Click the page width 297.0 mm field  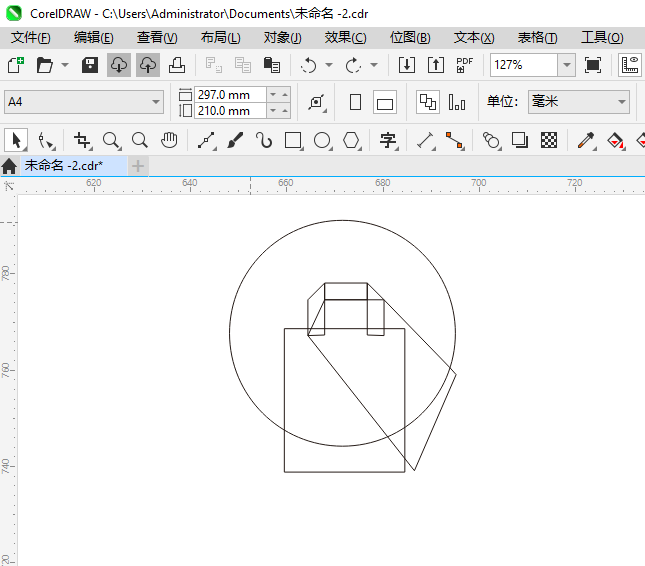point(229,94)
